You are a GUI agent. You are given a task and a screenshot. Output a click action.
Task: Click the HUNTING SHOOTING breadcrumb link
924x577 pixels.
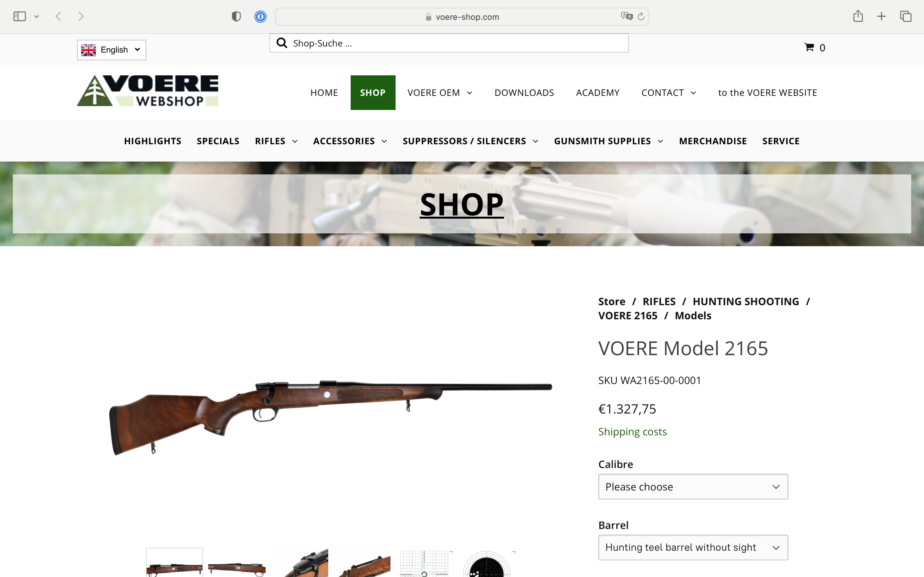pyautogui.click(x=745, y=301)
